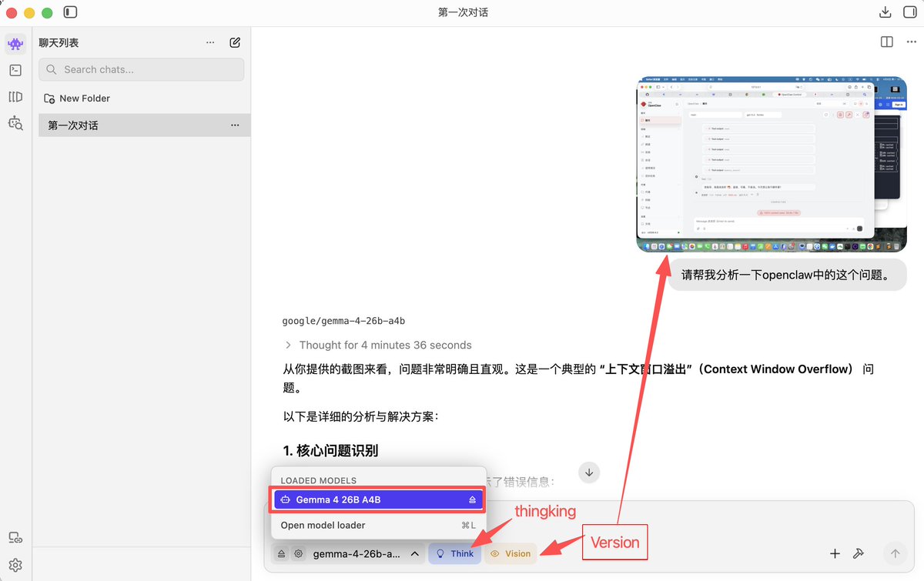Open the My Models library icon
Viewport: 924px width, 581px height.
pos(15,96)
